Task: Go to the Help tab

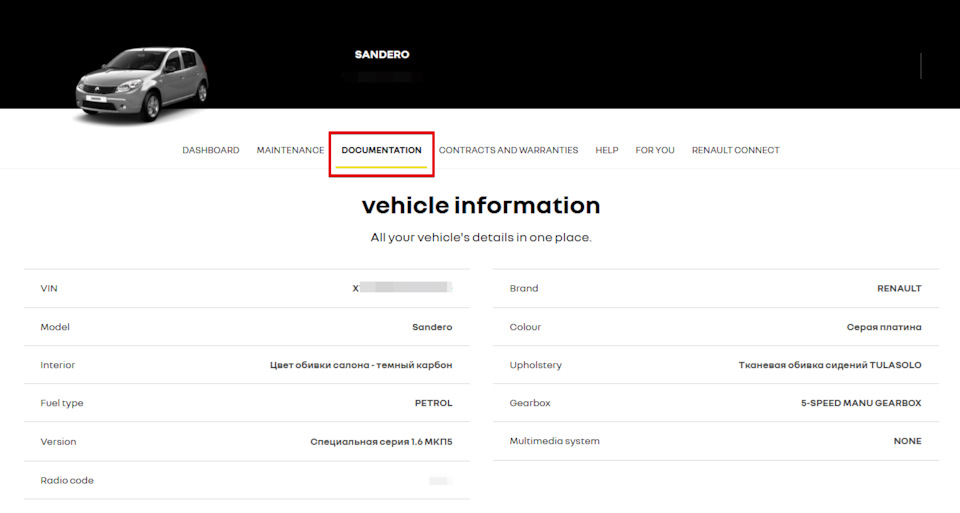Action: click(x=607, y=150)
